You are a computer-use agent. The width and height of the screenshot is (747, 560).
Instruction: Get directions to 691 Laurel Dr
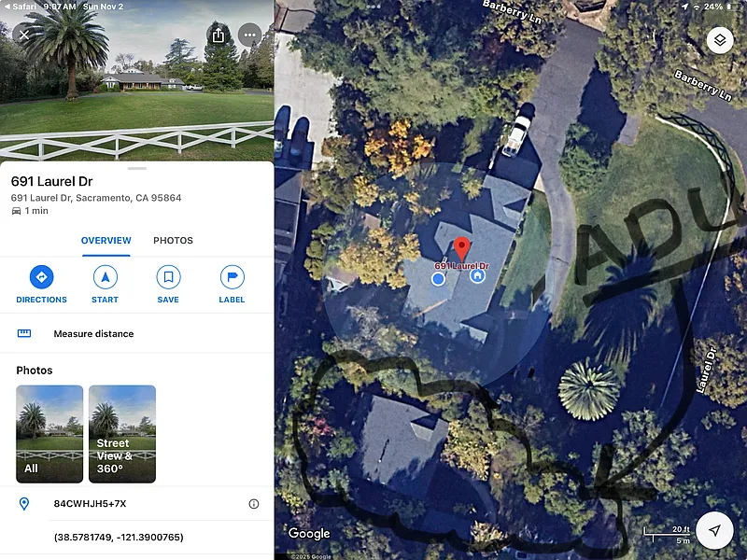41,285
